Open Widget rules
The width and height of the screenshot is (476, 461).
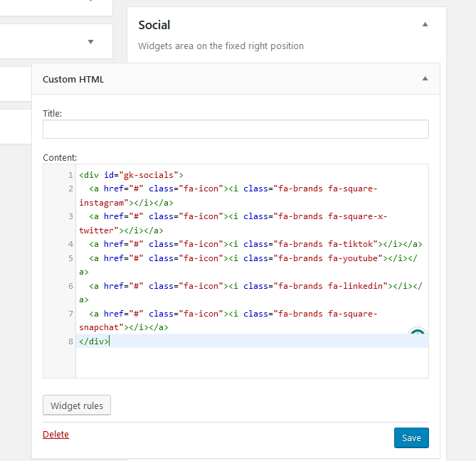click(x=77, y=406)
